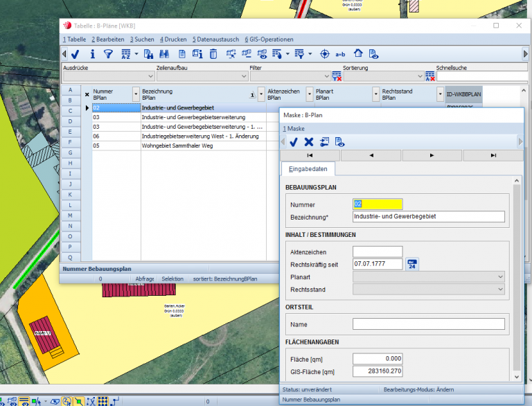Toggle the green square snap tool in the bottom bar
The height and width of the screenshot is (406, 532).
pyautogui.click(x=79, y=402)
